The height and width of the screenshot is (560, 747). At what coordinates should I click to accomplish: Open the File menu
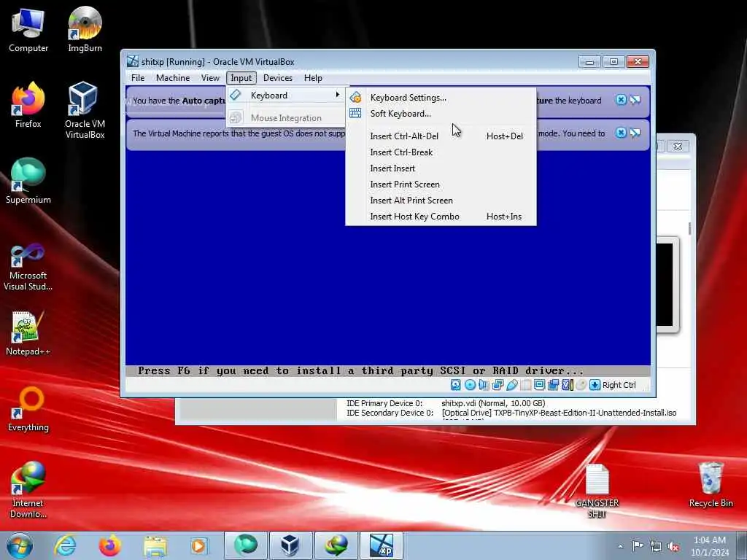coord(138,77)
